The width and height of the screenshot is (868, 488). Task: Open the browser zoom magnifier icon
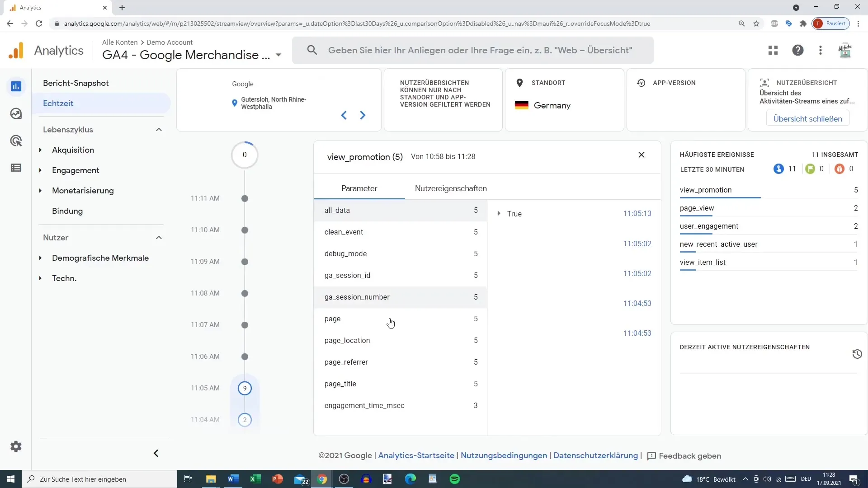742,23
